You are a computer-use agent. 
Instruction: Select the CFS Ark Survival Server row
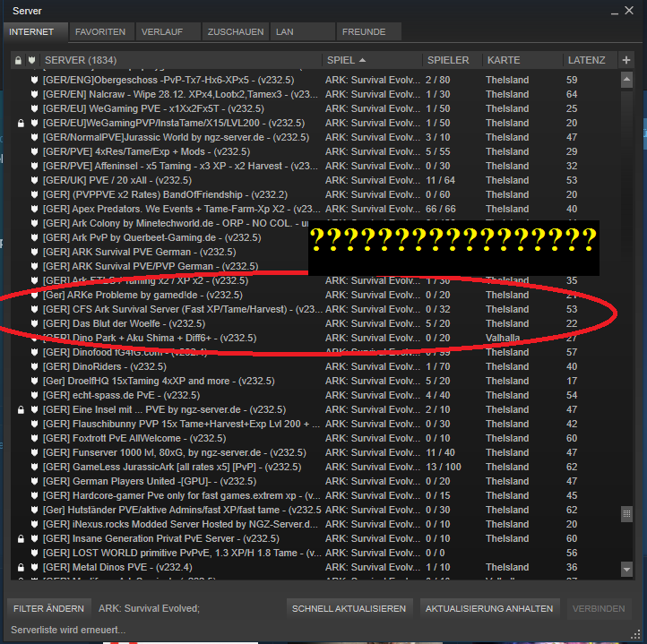[315, 309]
